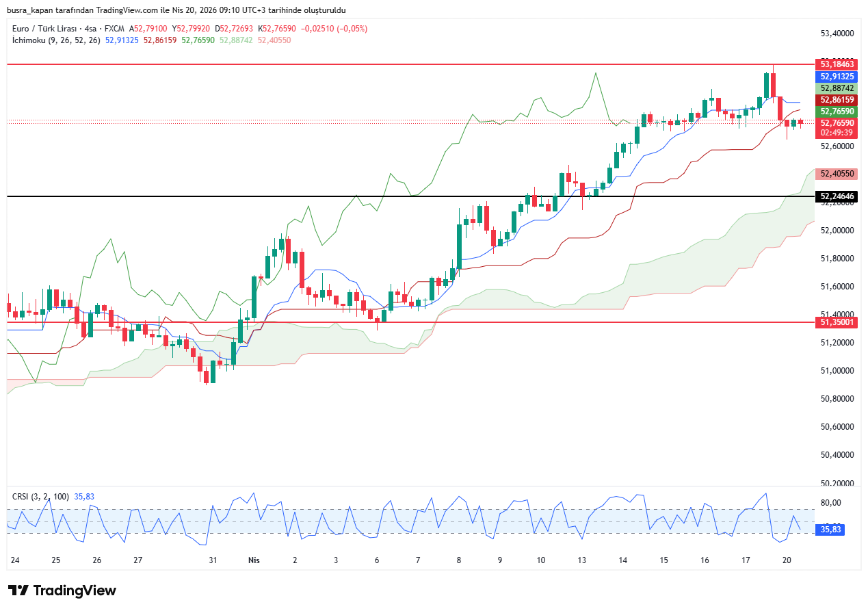The width and height of the screenshot is (868, 611).
Task: Click the 53,40000 price axis label
Action: [837, 33]
